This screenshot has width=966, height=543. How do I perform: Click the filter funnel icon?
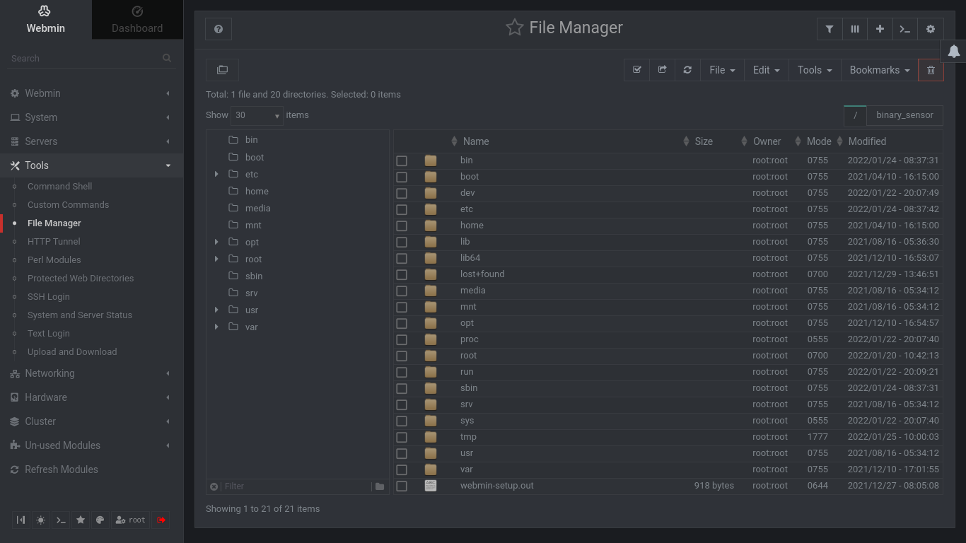829,29
